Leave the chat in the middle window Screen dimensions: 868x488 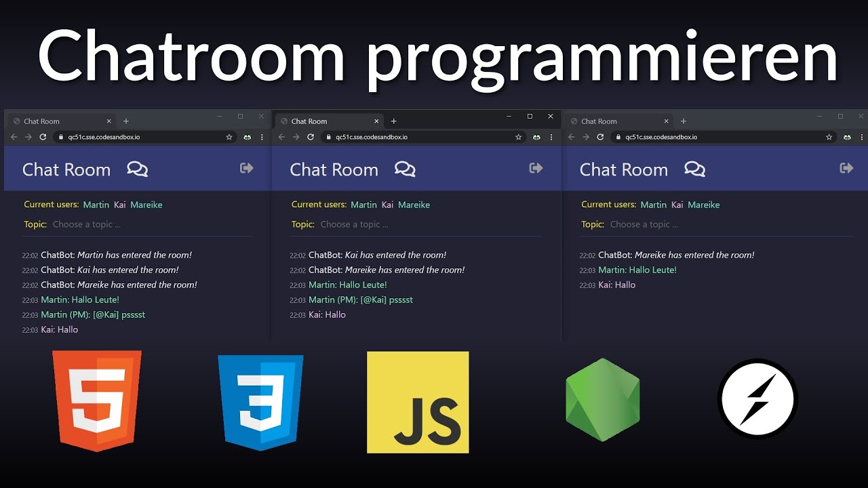click(536, 168)
